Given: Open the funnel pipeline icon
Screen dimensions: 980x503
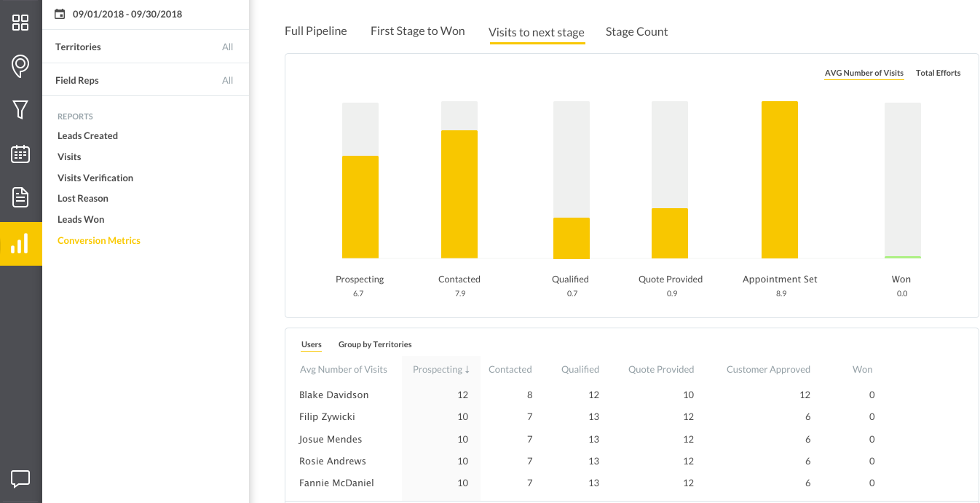Looking at the screenshot, I should pyautogui.click(x=20, y=110).
